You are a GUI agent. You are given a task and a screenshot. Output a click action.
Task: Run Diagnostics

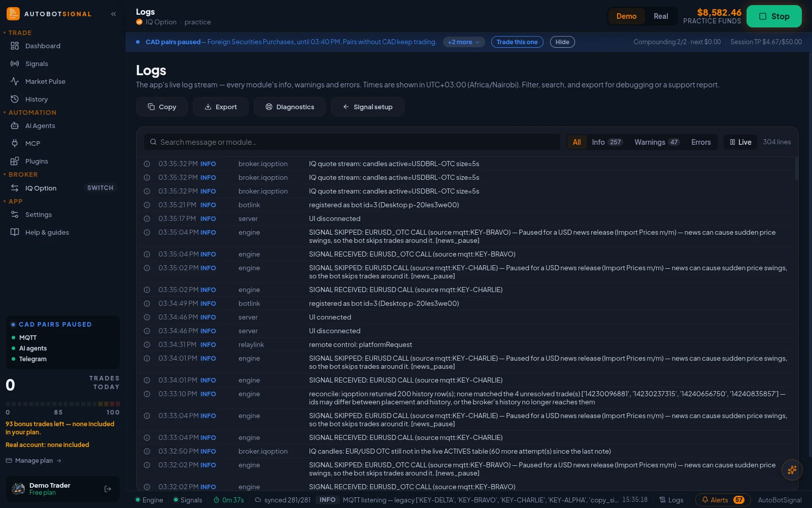[x=290, y=107]
